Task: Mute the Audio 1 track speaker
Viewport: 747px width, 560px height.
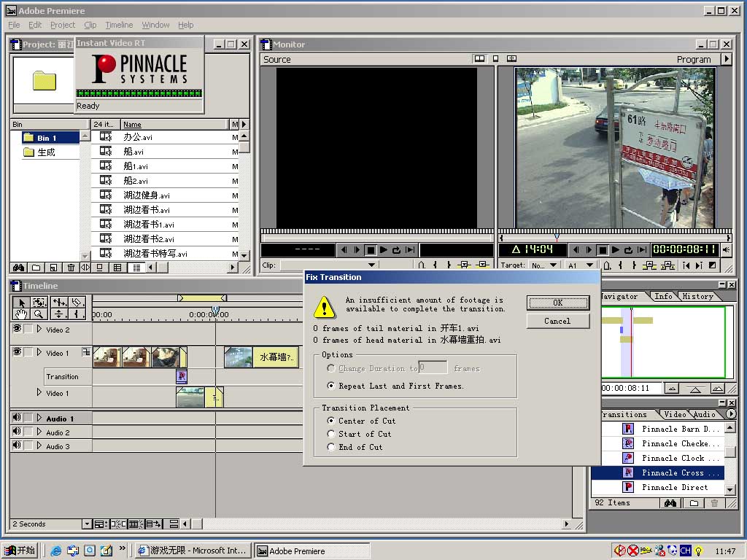Action: pyautogui.click(x=18, y=418)
